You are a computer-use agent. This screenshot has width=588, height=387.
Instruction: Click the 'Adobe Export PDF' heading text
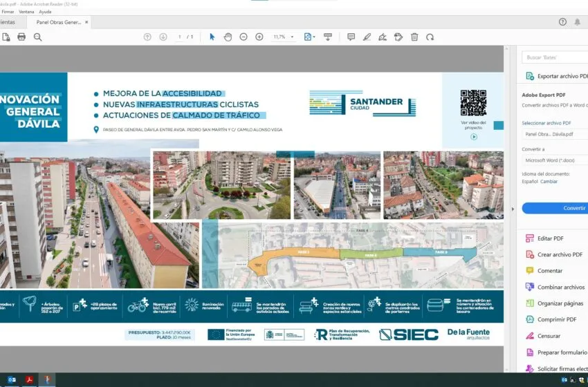point(543,95)
